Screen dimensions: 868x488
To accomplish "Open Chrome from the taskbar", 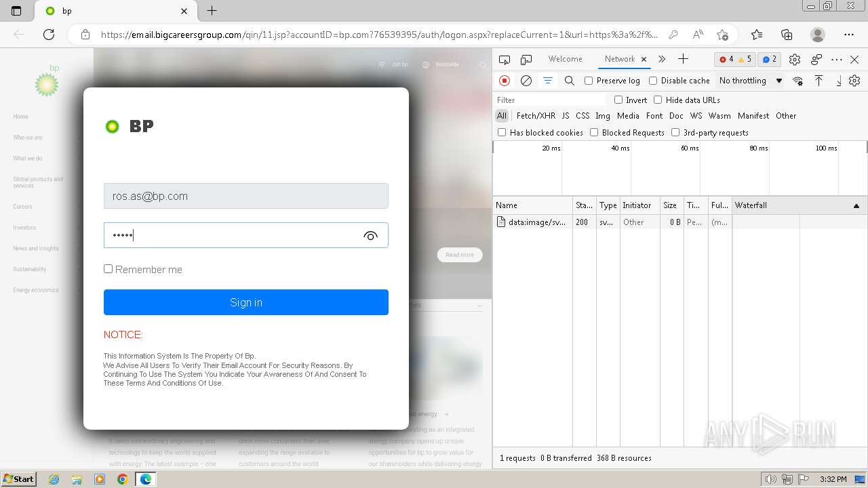I will pos(122,479).
